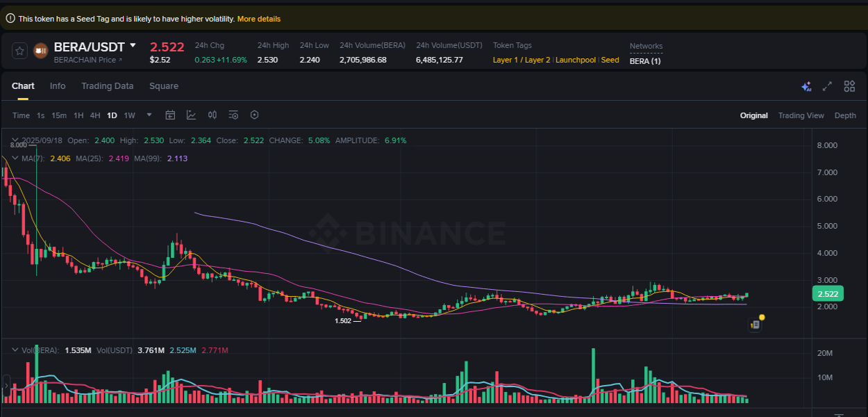Switch timeframe to 1W
The height and width of the screenshot is (417, 868).
tap(129, 115)
